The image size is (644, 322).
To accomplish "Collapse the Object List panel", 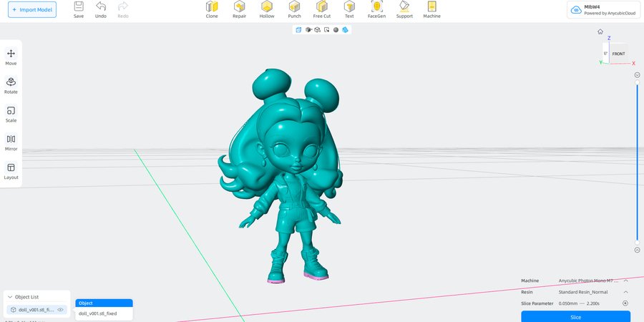I will click(x=10, y=297).
